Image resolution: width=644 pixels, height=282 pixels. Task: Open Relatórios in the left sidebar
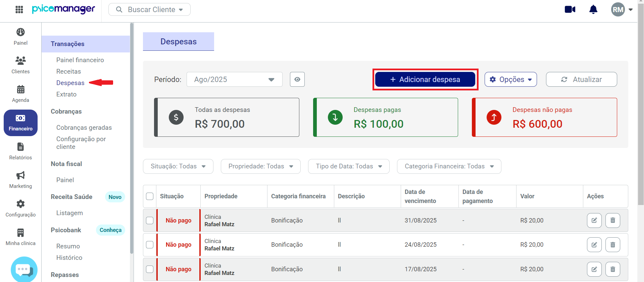20,151
